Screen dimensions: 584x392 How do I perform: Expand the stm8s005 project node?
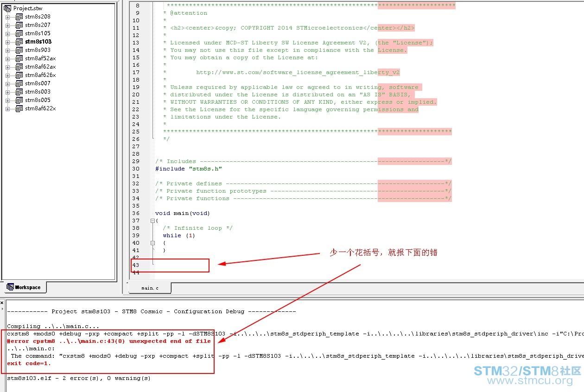[x=7, y=101]
